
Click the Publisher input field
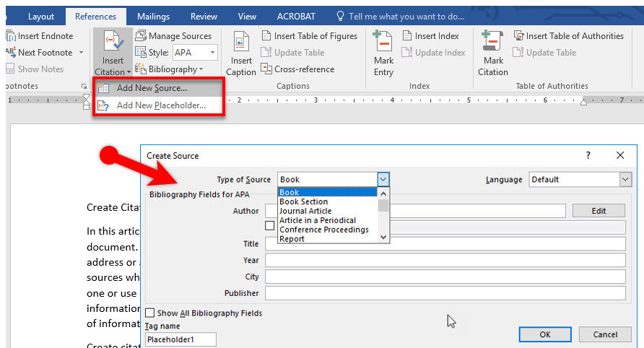coord(445,293)
